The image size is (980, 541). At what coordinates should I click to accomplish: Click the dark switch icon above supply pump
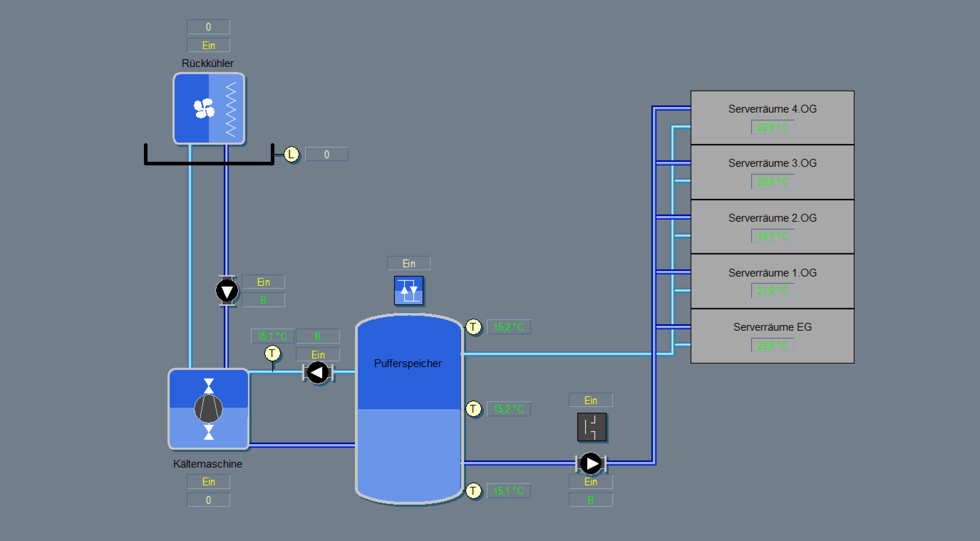(x=591, y=427)
